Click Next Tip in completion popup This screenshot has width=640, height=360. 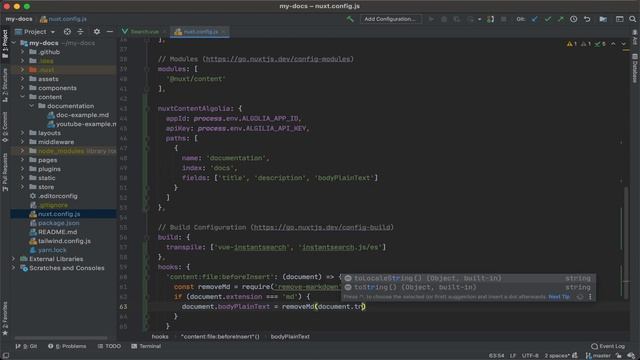559,297
